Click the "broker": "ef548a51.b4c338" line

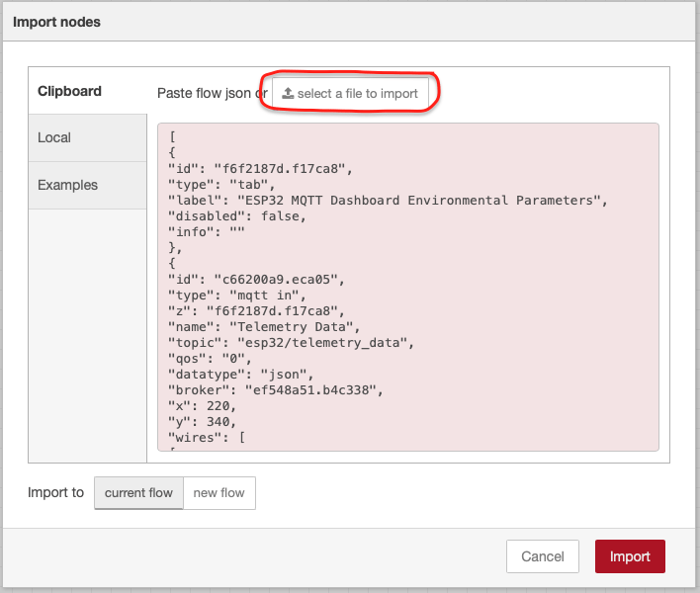click(276, 390)
